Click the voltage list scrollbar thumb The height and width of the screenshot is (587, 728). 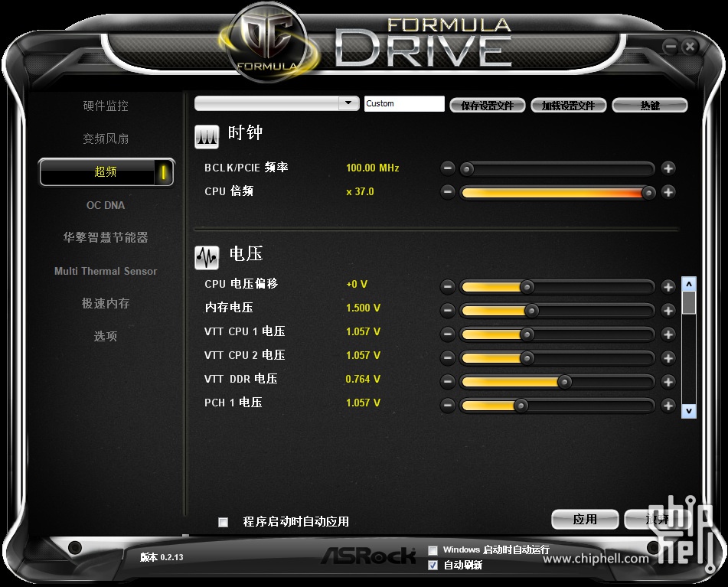click(689, 302)
